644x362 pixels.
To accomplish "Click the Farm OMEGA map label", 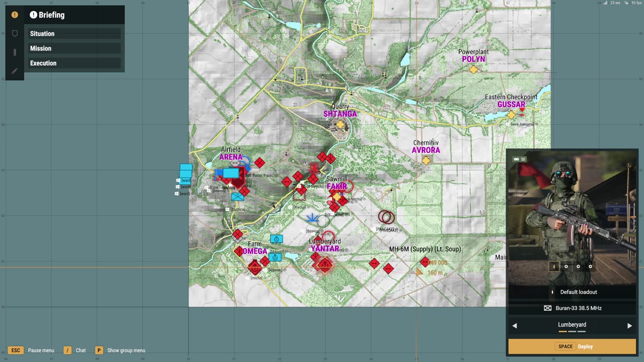I will point(255,248).
